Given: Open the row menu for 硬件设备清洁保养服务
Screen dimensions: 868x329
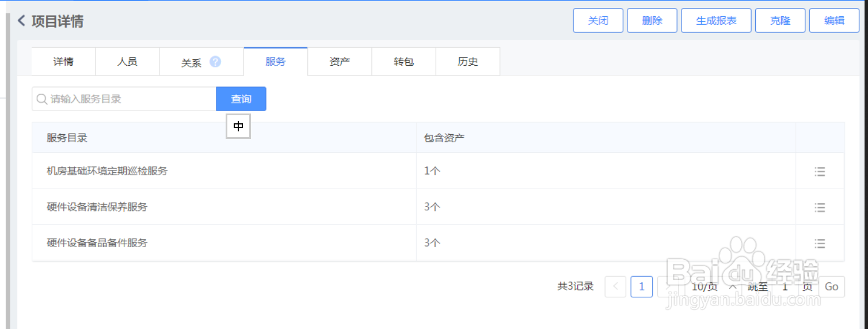Looking at the screenshot, I should [820, 207].
